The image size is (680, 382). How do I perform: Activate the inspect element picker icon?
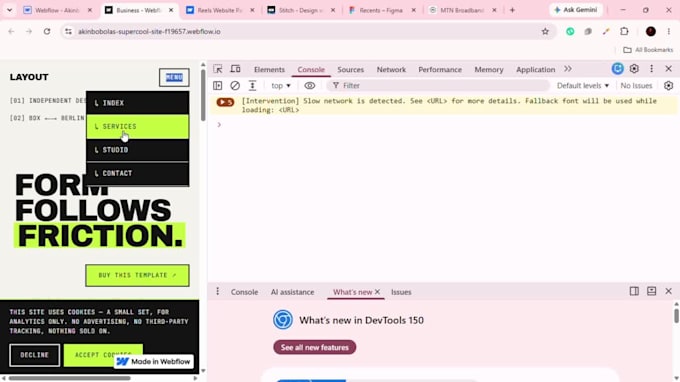[218, 69]
